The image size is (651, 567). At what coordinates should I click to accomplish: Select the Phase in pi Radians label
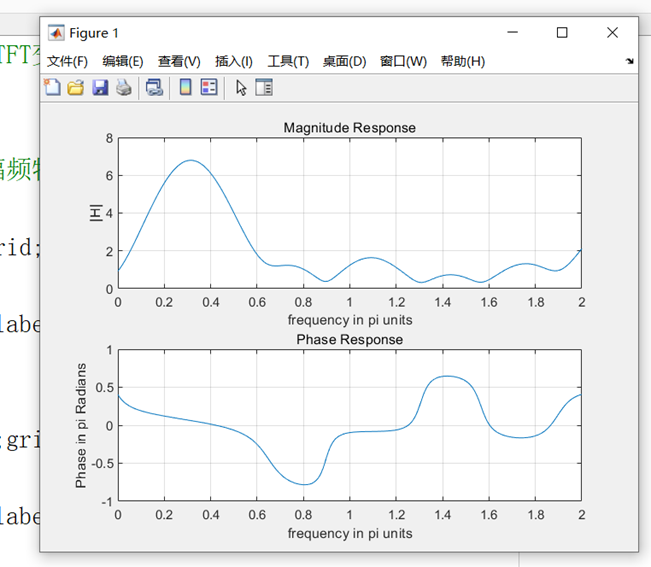(81, 425)
